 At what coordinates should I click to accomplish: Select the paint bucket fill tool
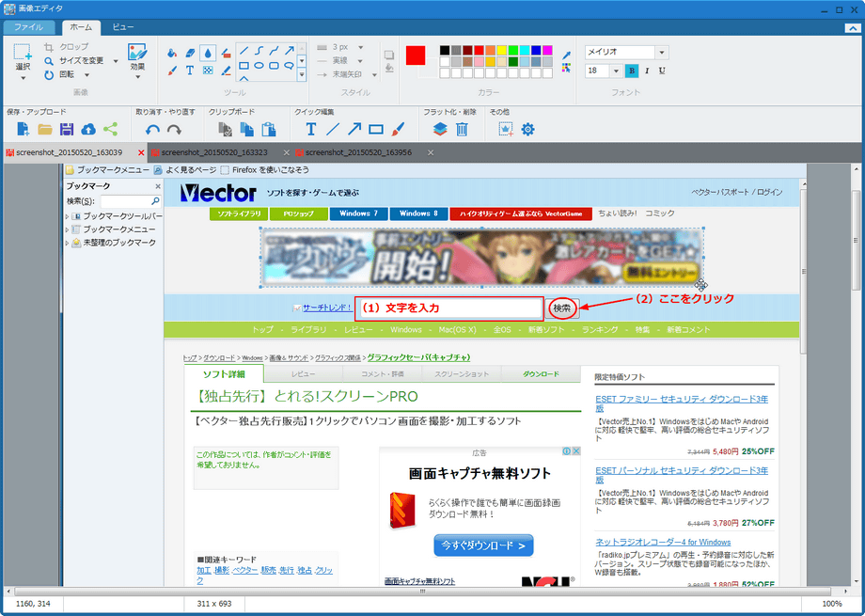(x=172, y=53)
